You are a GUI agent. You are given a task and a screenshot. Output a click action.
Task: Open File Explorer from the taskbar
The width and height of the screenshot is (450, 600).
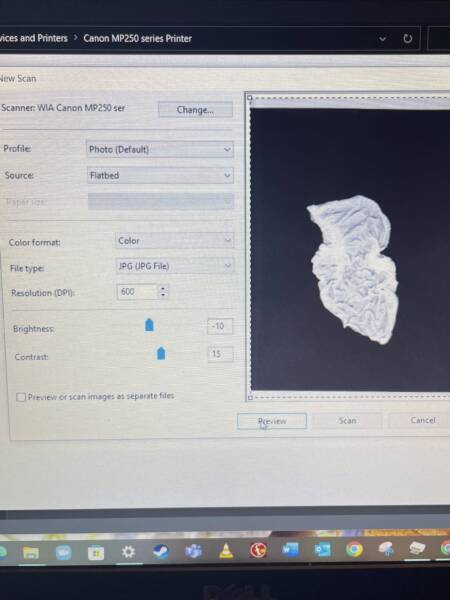31,552
